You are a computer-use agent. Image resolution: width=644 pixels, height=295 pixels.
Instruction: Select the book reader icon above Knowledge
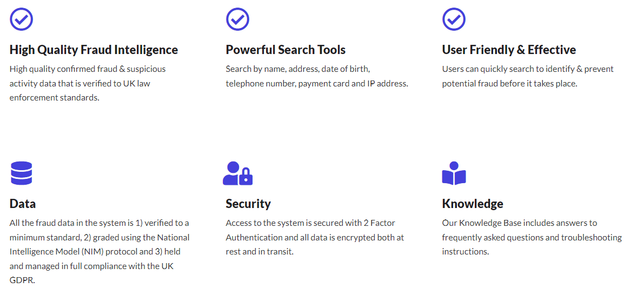pyautogui.click(x=454, y=173)
